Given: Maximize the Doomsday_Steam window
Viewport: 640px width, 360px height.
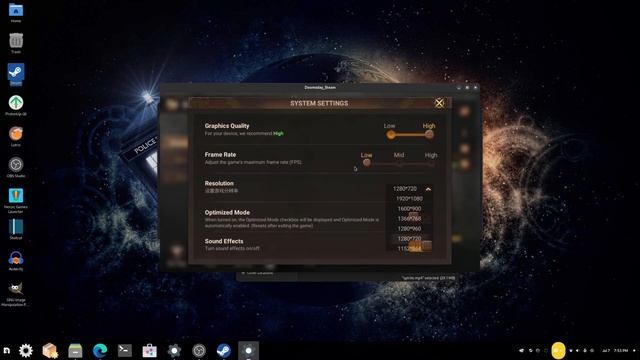Looking at the screenshot, I should pyautogui.click(x=467, y=87).
